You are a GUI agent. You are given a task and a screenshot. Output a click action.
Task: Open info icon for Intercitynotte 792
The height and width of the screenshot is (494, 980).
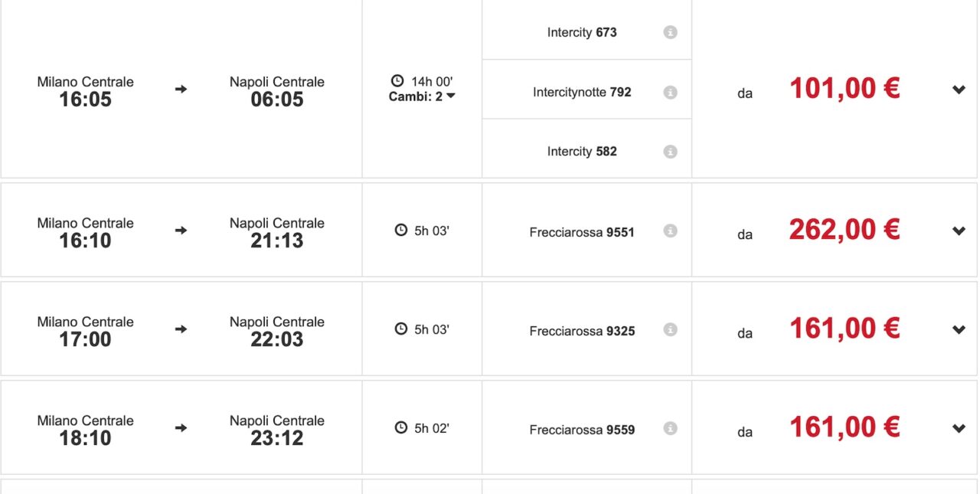point(670,92)
